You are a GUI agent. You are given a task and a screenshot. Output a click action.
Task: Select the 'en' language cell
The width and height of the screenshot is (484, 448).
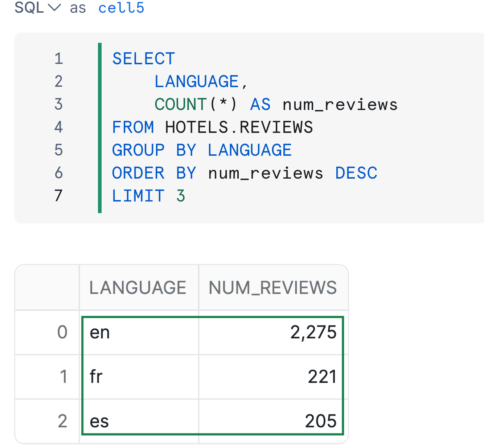pyautogui.click(x=140, y=332)
